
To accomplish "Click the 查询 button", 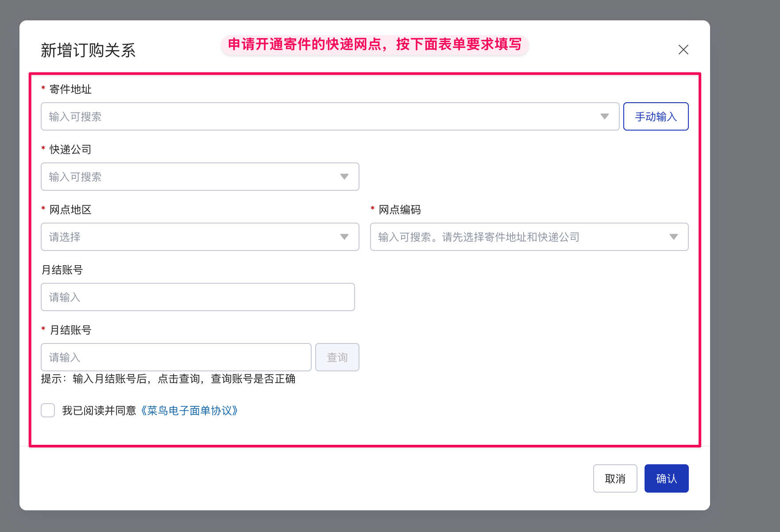I will 337,357.
